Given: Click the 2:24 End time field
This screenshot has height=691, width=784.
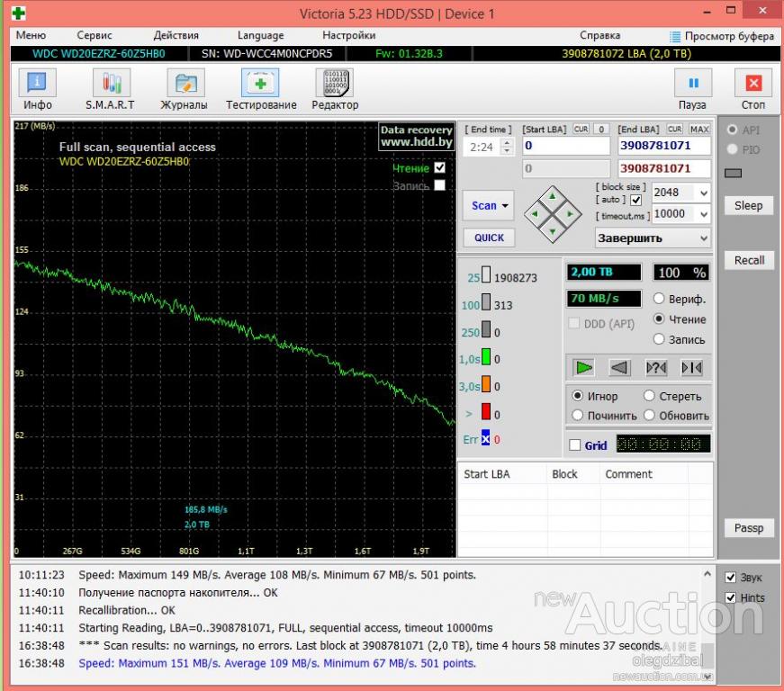Looking at the screenshot, I should pyautogui.click(x=482, y=147).
